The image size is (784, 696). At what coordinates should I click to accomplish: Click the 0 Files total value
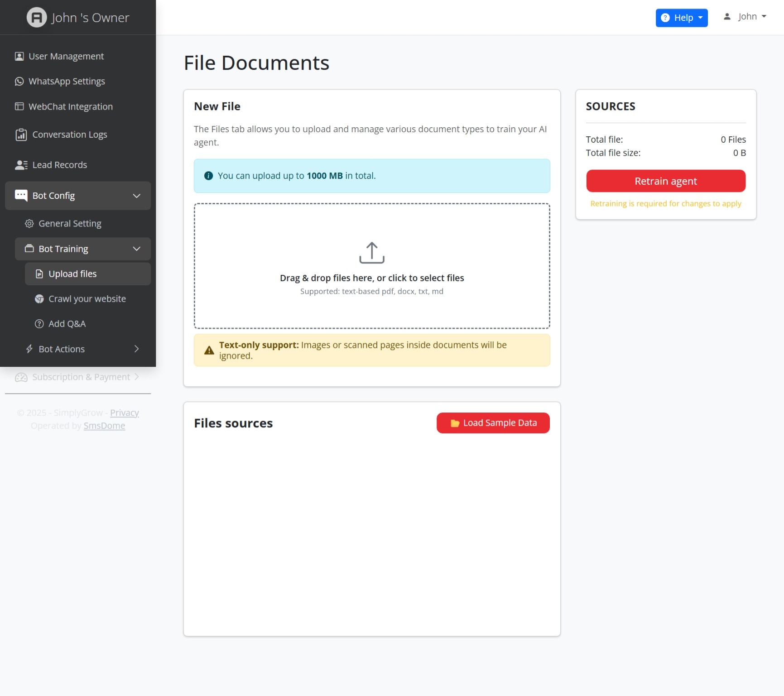[x=733, y=139]
